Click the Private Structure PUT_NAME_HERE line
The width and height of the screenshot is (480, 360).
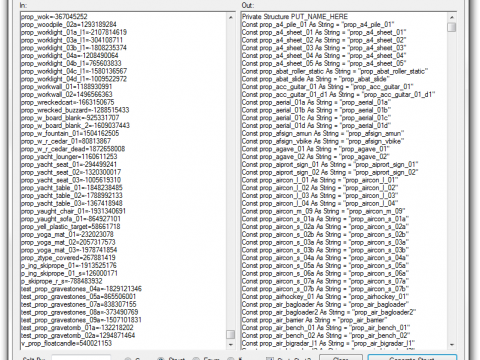tap(295, 17)
